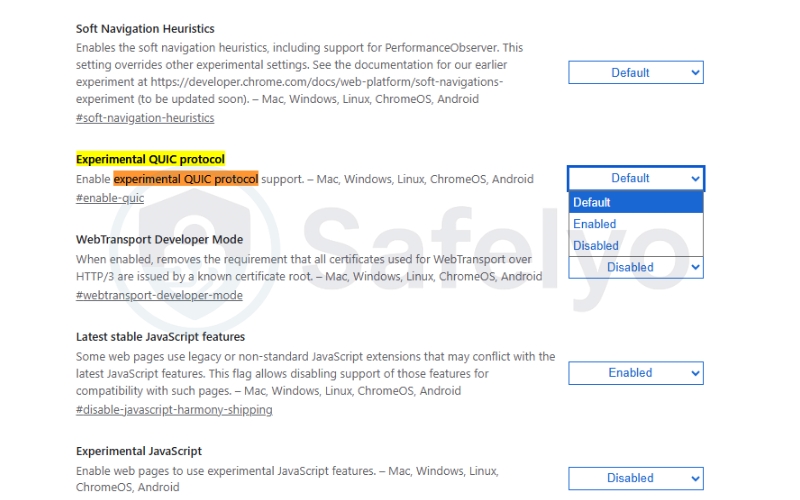Click the #disable-javascript-harmony-shipping link

[174, 409]
